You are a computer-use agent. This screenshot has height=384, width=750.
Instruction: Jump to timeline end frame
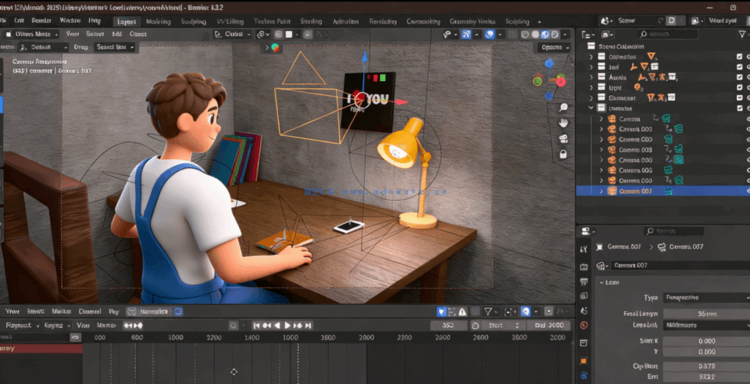coord(309,326)
